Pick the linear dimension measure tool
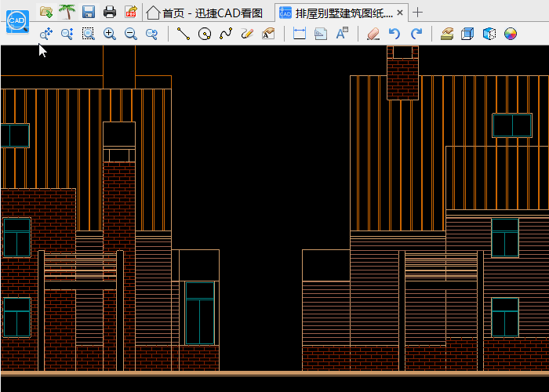Image resolution: width=549 pixels, height=392 pixels. tap(299, 34)
